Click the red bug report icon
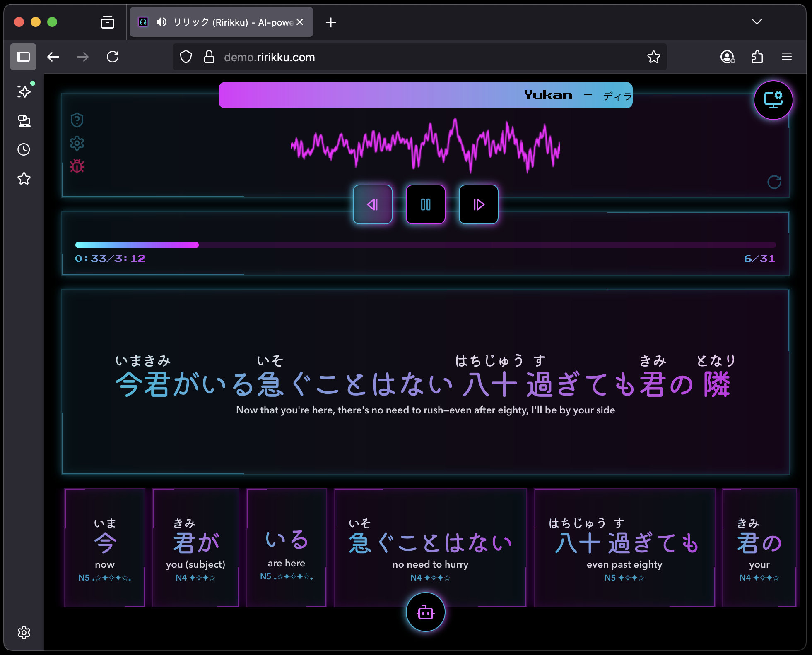Image resolution: width=812 pixels, height=655 pixels. pos(77,166)
